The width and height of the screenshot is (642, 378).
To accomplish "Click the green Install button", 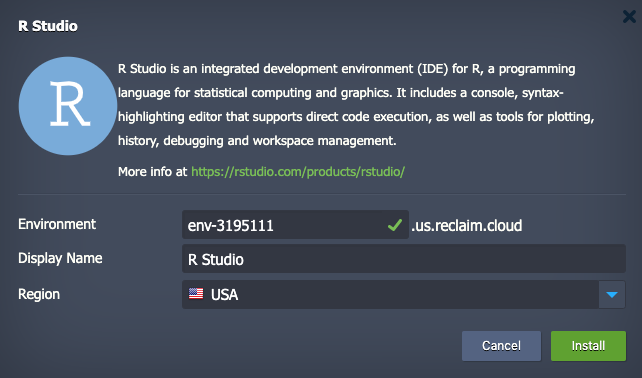I will pos(588,346).
